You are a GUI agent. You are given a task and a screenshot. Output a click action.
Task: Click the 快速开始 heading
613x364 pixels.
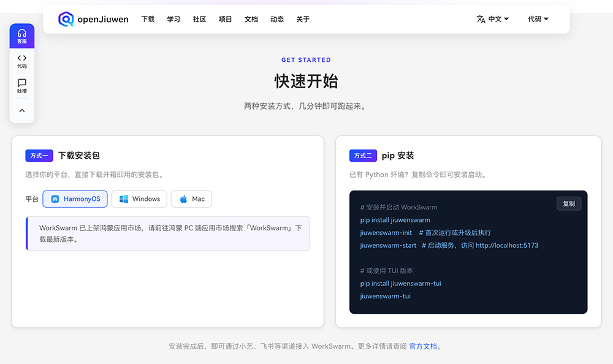pos(306,82)
